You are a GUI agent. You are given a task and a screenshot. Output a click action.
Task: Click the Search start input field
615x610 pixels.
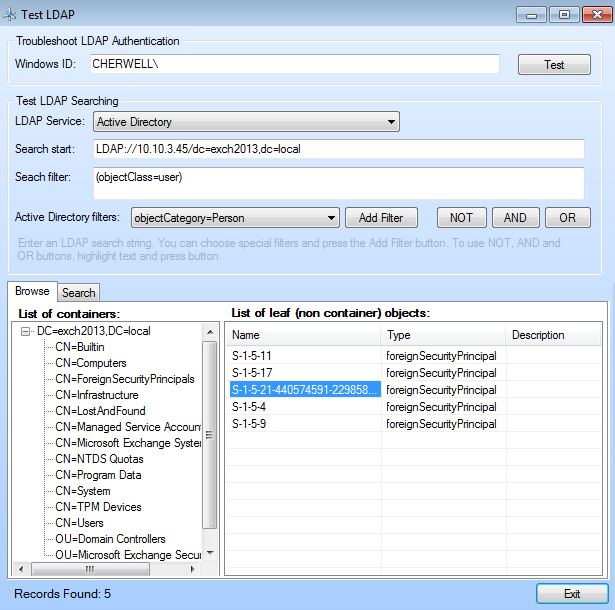pyautogui.click(x=337, y=149)
